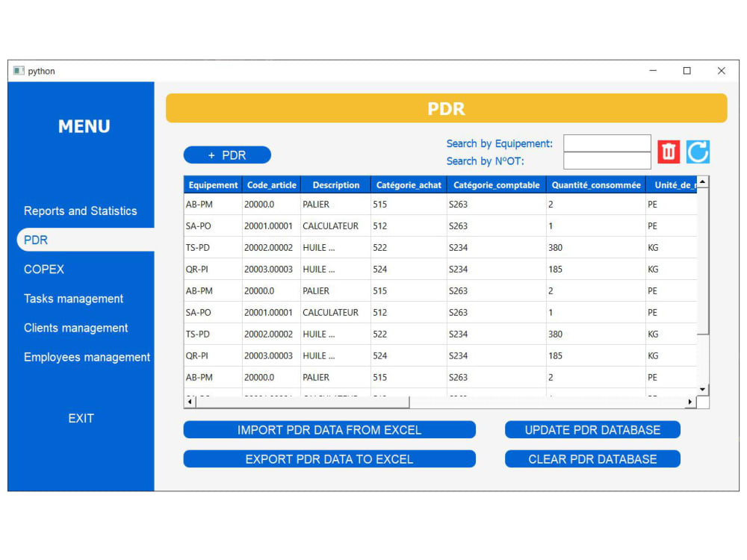Open Reports and Statistics menu

click(x=81, y=211)
